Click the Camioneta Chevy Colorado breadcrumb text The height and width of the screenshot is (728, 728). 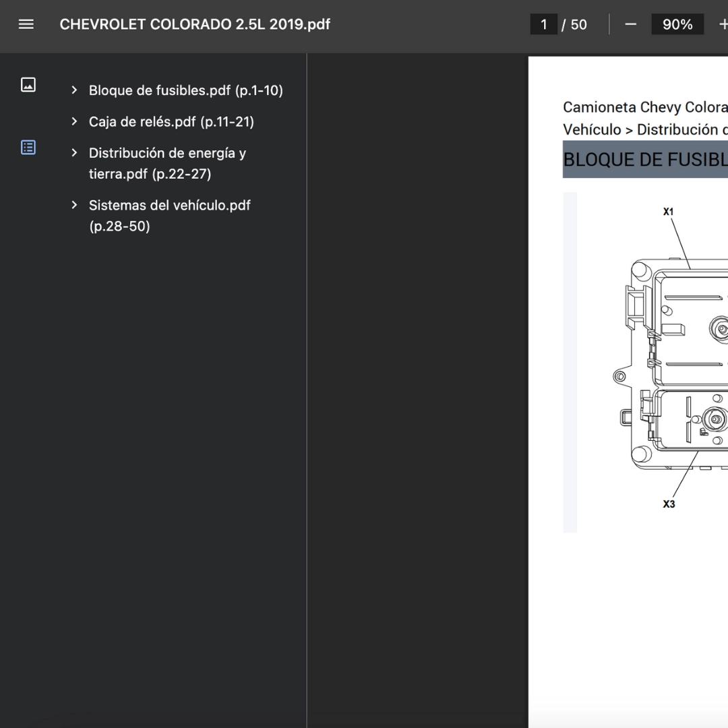[x=644, y=107]
